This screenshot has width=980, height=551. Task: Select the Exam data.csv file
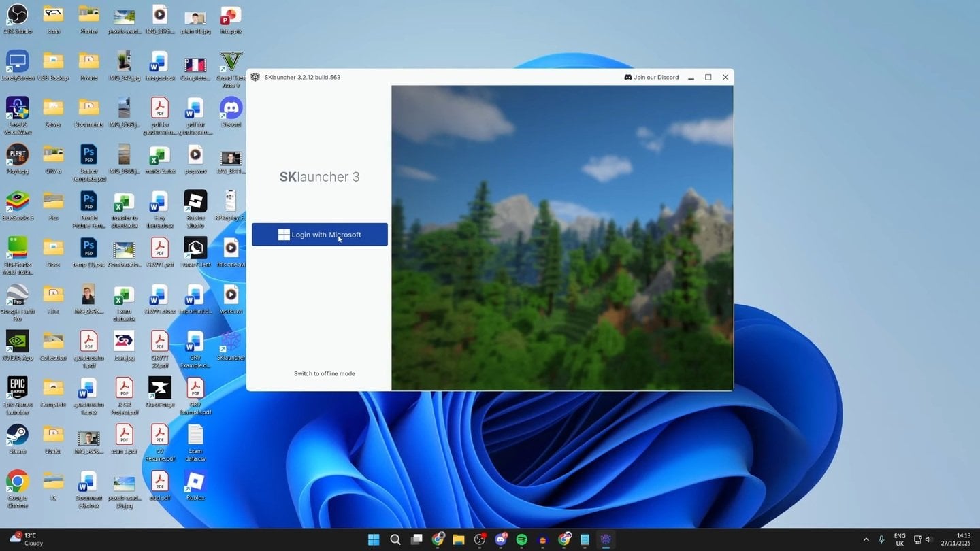click(195, 435)
